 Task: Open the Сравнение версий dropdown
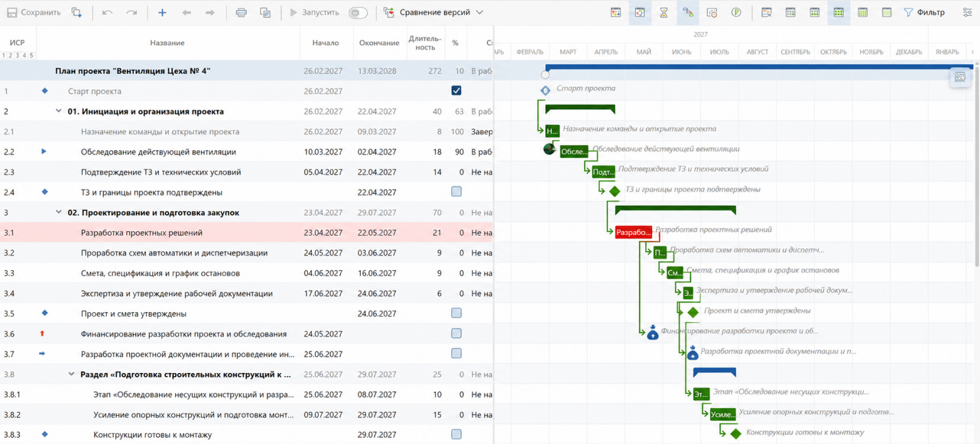point(433,13)
